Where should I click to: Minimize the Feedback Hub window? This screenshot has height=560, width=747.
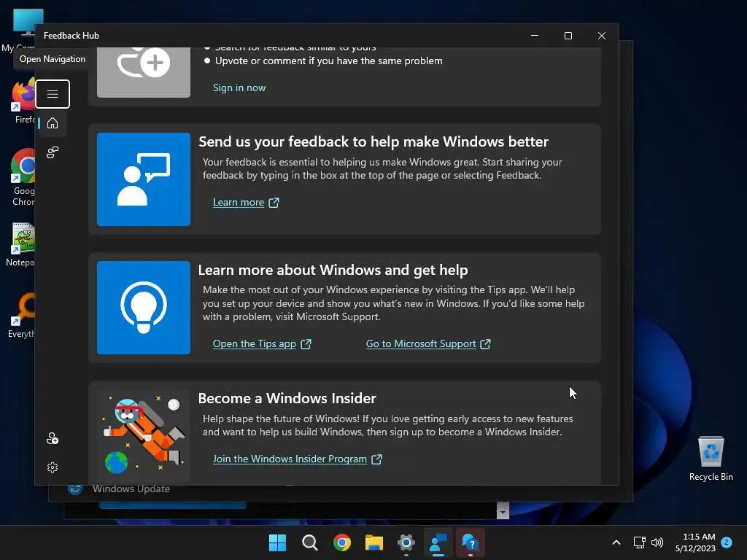[x=535, y=36]
